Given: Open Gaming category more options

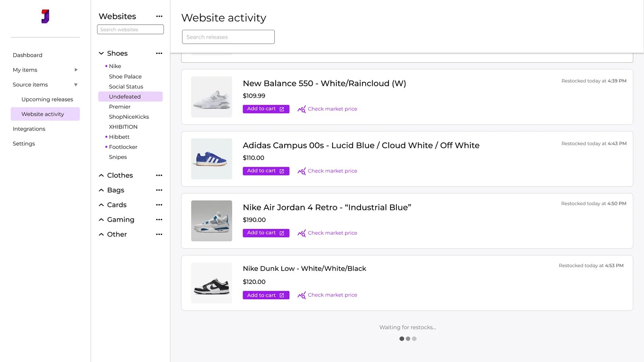Looking at the screenshot, I should 159,220.
